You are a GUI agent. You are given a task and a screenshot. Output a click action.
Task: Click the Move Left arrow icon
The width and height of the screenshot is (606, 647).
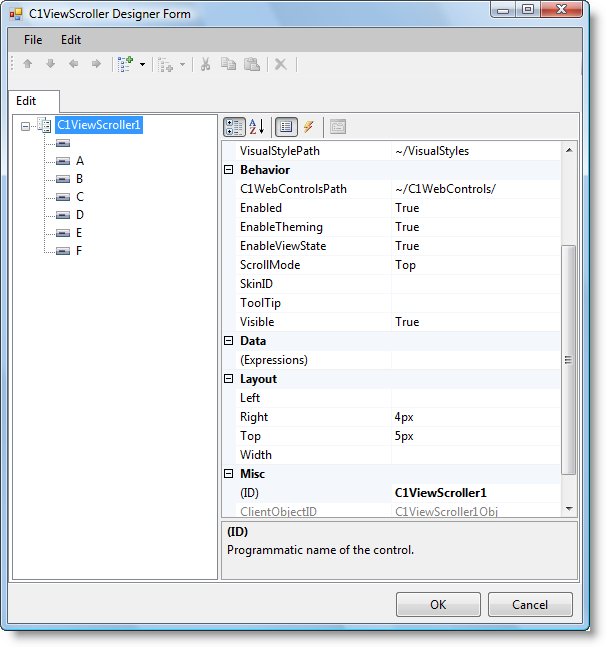point(73,64)
